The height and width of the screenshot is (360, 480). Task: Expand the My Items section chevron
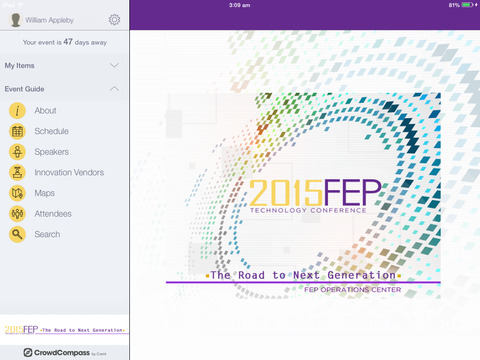point(114,65)
